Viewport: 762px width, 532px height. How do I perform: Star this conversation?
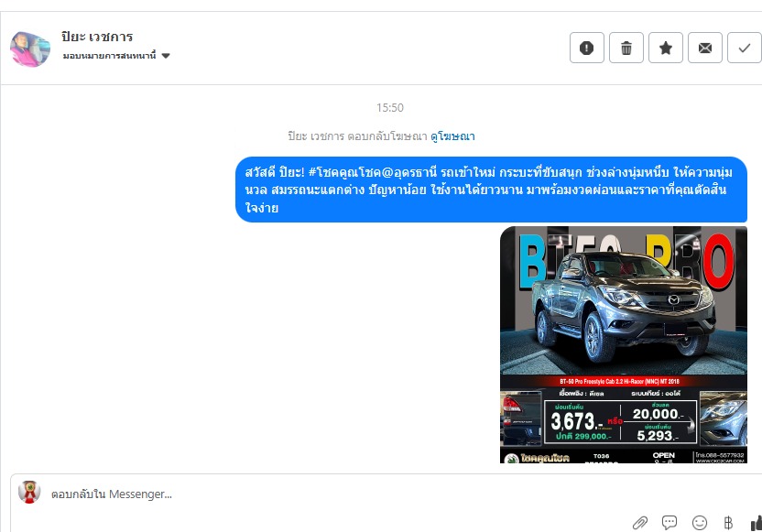(665, 48)
